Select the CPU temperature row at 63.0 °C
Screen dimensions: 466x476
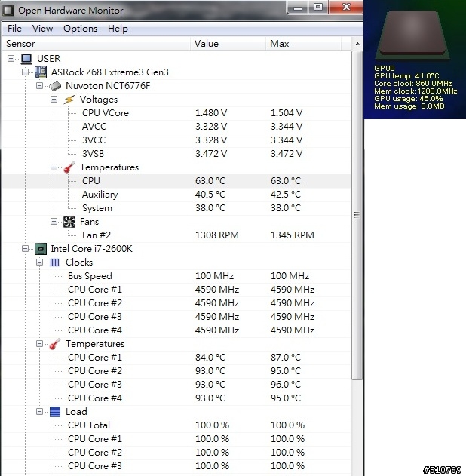pyautogui.click(x=177, y=181)
